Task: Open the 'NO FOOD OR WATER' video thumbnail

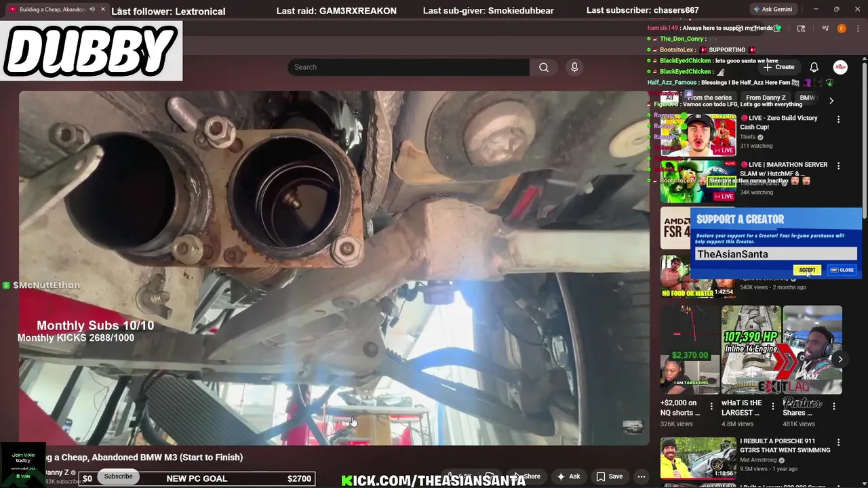Action: click(698, 276)
